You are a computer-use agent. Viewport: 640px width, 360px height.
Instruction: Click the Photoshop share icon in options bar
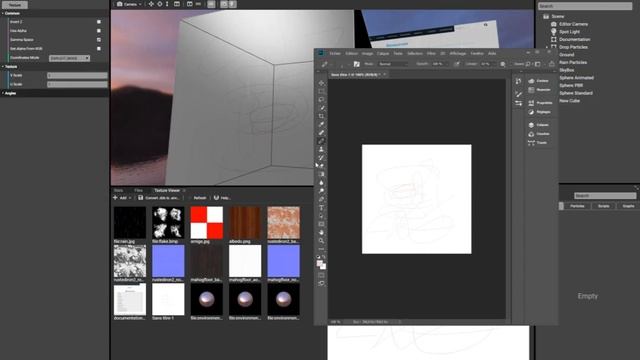click(x=551, y=64)
